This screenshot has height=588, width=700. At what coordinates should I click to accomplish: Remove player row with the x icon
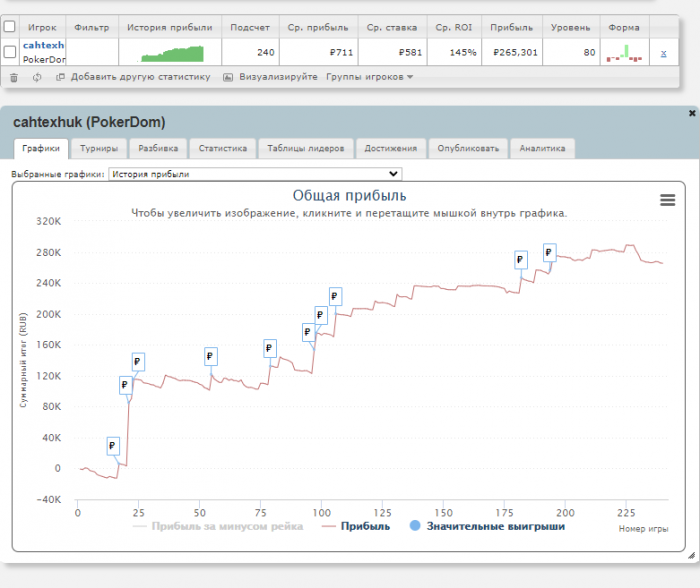[663, 52]
